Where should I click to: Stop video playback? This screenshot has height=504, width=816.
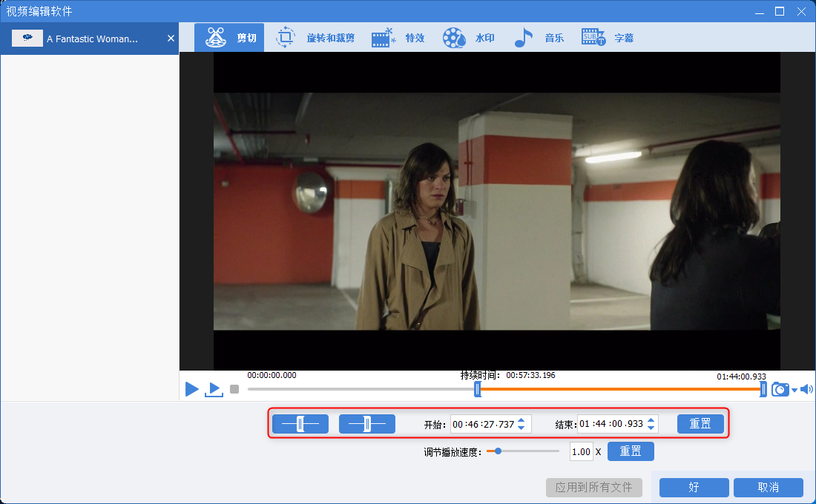[x=234, y=389]
